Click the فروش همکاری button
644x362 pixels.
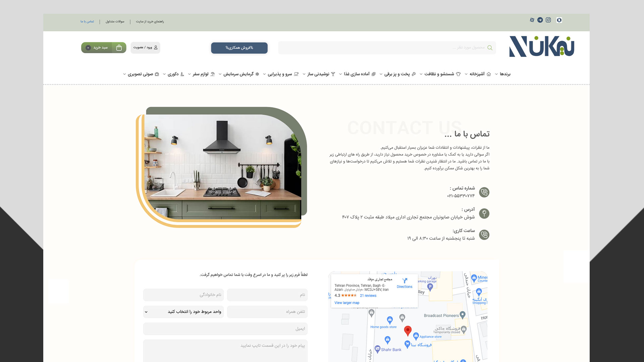[239, 48]
